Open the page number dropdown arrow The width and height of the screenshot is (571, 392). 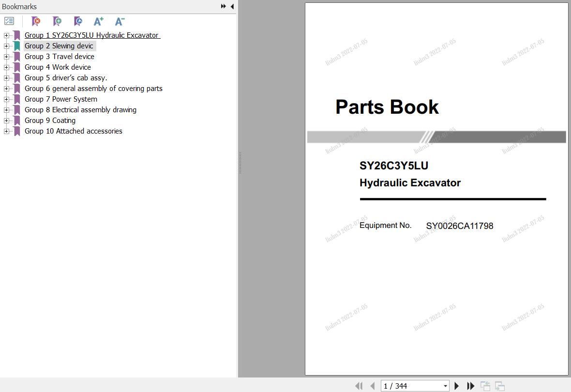click(x=445, y=386)
